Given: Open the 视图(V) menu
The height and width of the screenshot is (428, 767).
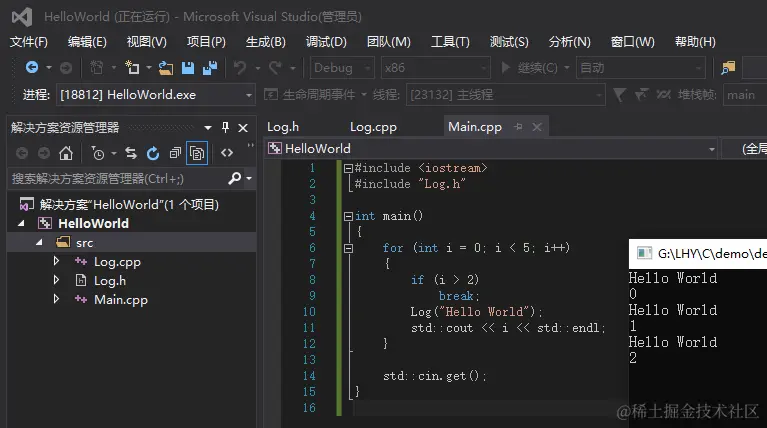Looking at the screenshot, I should coord(146,42).
